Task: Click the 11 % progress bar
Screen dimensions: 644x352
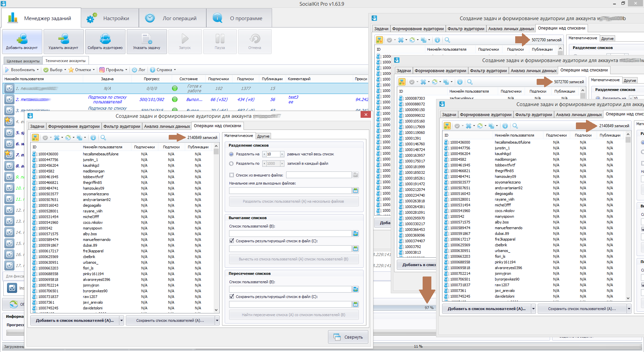Action: click(418, 346)
